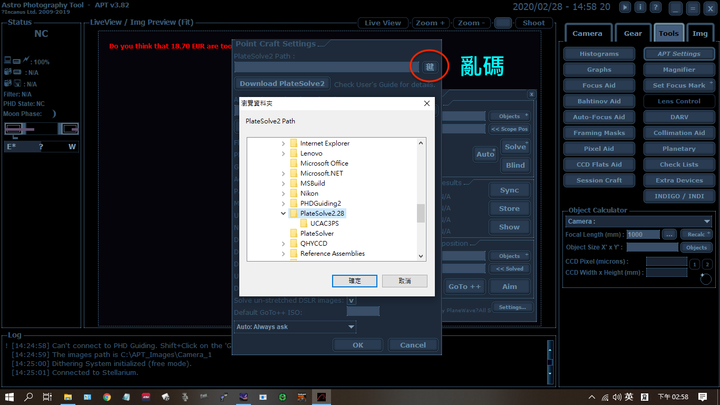
Task: Expand the Internet Explorer folder
Action: pyautogui.click(x=283, y=143)
